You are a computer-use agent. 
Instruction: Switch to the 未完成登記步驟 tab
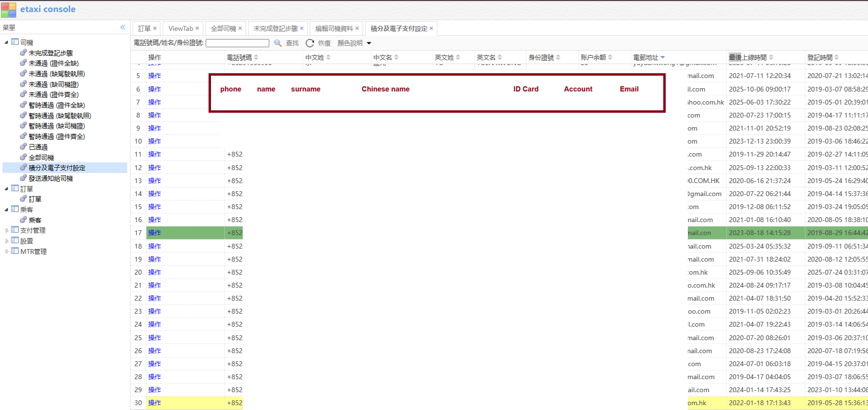[x=276, y=28]
